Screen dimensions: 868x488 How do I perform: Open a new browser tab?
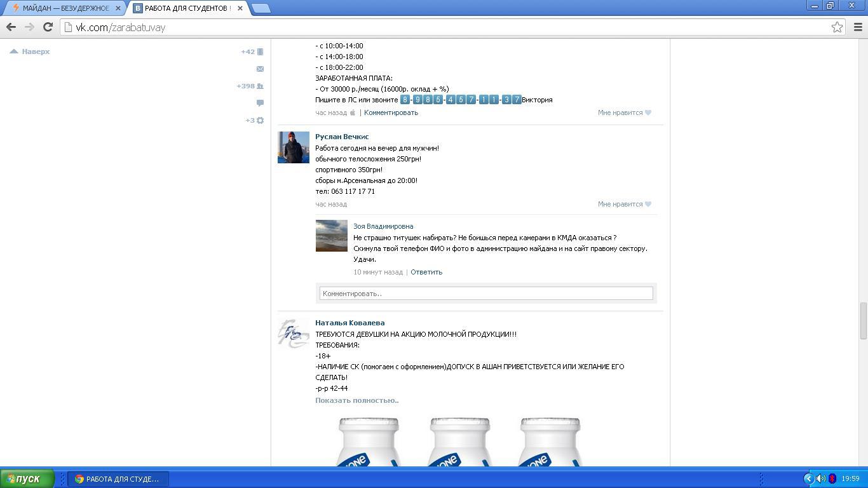(261, 8)
